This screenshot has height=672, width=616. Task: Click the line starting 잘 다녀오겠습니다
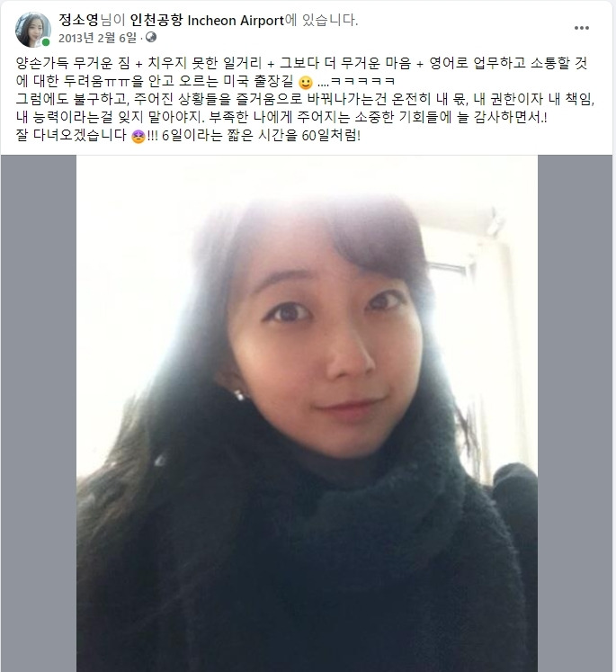coord(188,136)
